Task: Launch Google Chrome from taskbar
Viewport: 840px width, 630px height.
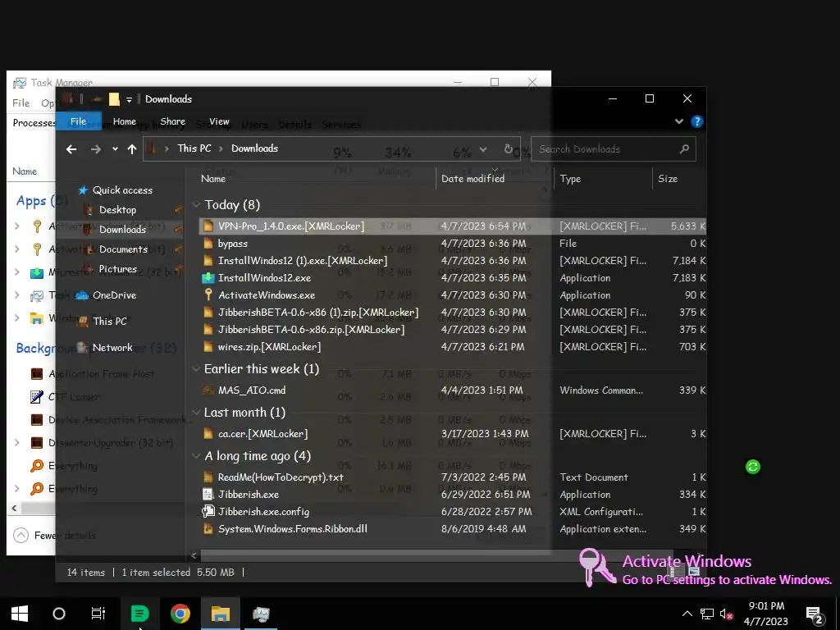Action: [x=180, y=614]
